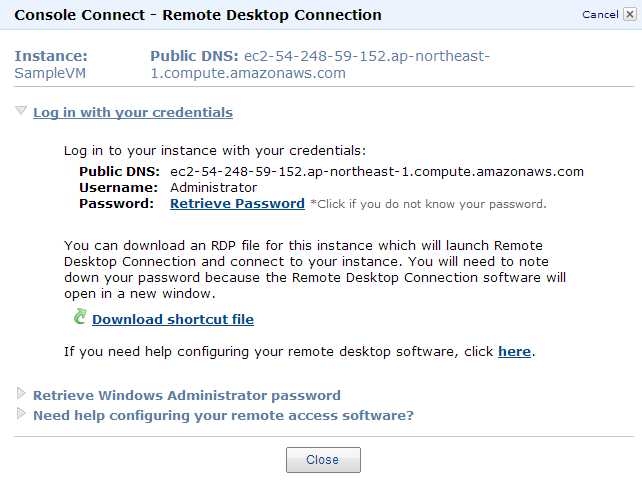Click the Cancel text link
Viewport: 642px width, 488px height.
pyautogui.click(x=599, y=15)
